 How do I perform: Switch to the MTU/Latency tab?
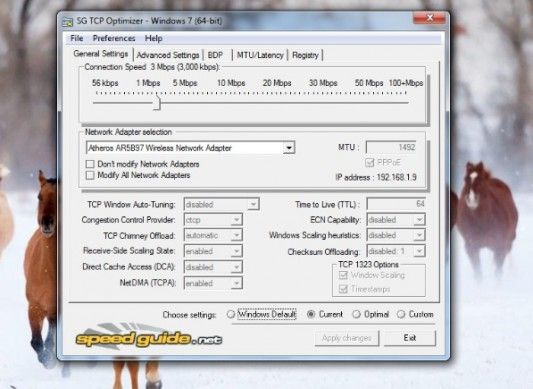(x=260, y=55)
